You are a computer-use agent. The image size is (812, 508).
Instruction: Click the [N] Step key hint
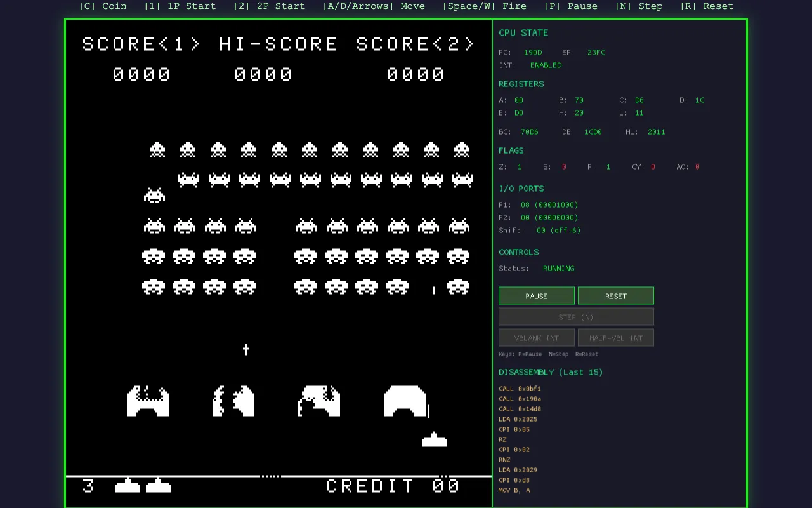click(x=639, y=6)
